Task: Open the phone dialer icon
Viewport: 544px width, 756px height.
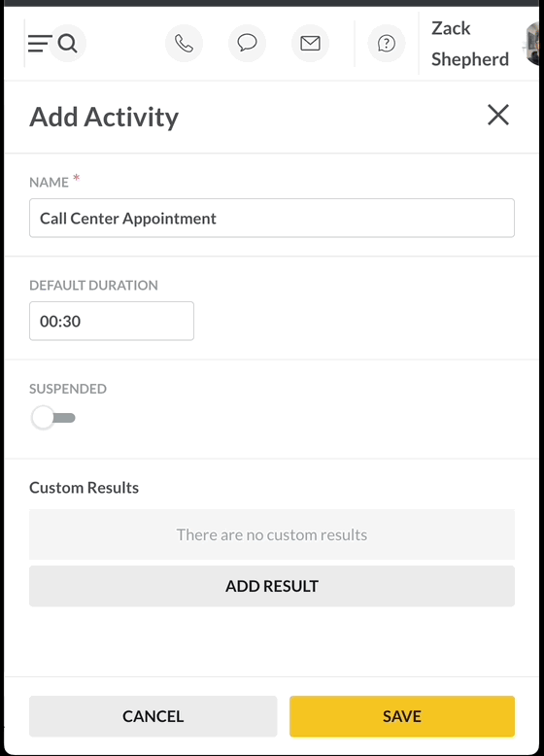Action: 184,44
